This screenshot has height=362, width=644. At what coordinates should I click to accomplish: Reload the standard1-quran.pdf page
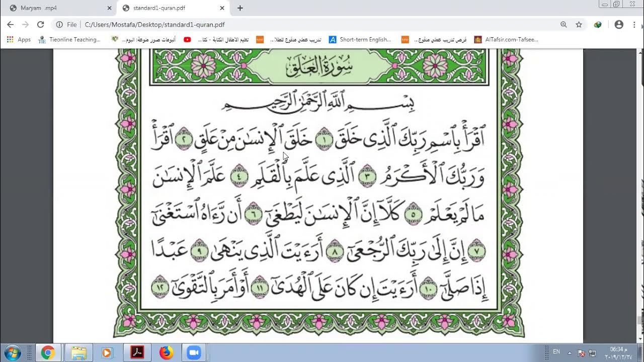click(x=41, y=24)
